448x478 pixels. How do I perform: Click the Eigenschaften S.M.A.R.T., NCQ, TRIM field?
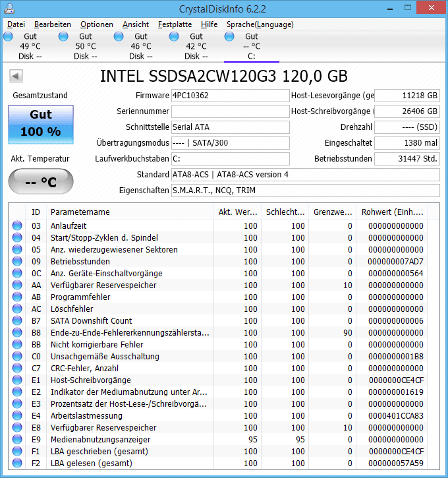pyautogui.click(x=306, y=191)
